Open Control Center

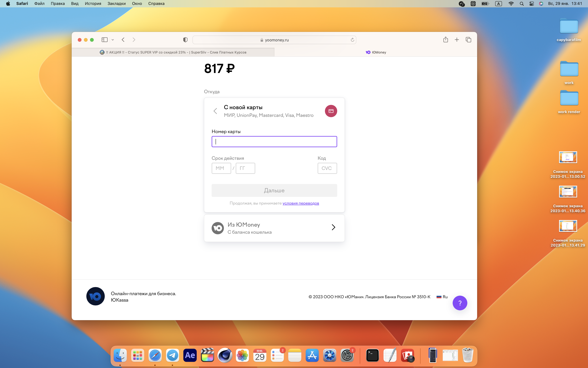(x=532, y=4)
